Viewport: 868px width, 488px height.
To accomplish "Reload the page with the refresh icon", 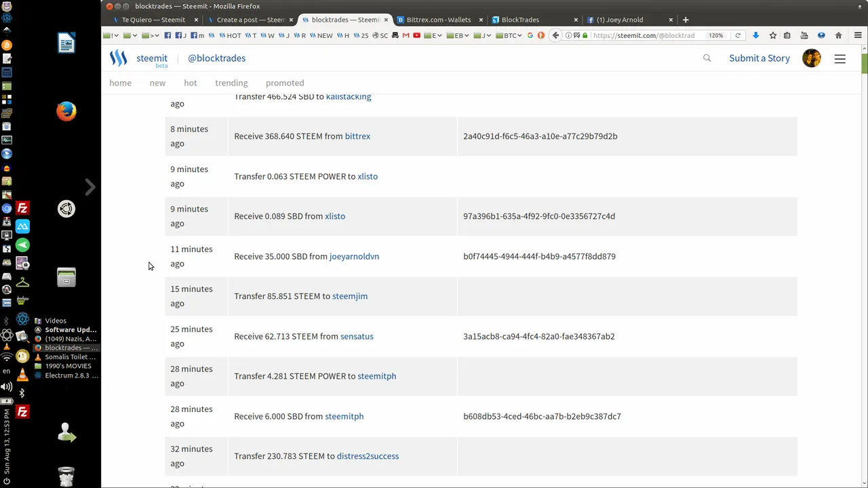I will (738, 35).
